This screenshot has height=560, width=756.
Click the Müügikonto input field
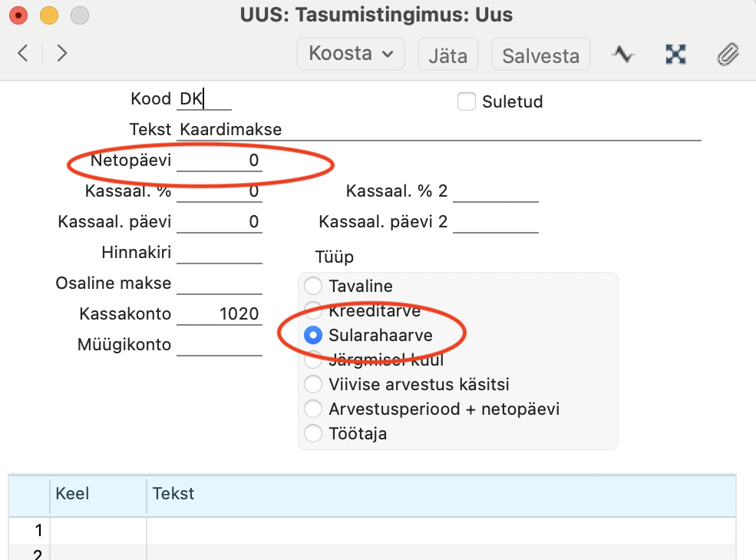tap(220, 345)
